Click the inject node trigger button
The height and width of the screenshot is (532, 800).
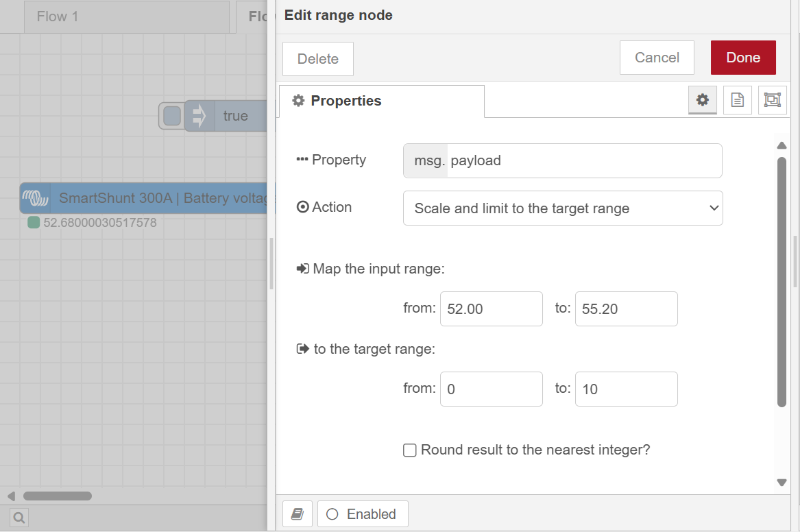172,116
